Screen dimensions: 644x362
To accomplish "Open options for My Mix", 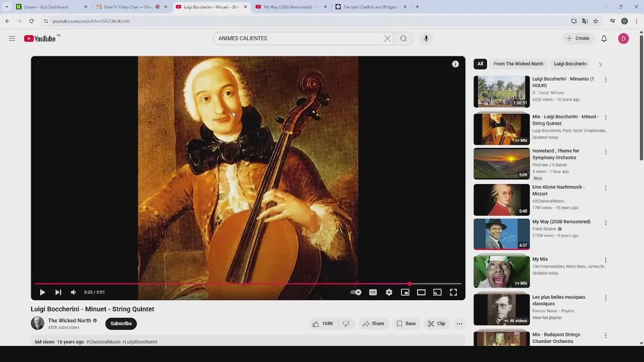I will 606,260.
